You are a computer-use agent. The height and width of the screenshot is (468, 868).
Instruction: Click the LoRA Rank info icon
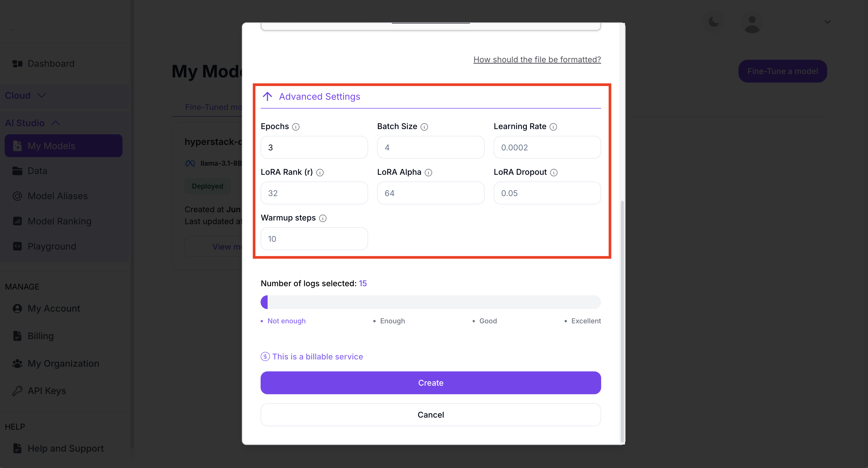320,173
